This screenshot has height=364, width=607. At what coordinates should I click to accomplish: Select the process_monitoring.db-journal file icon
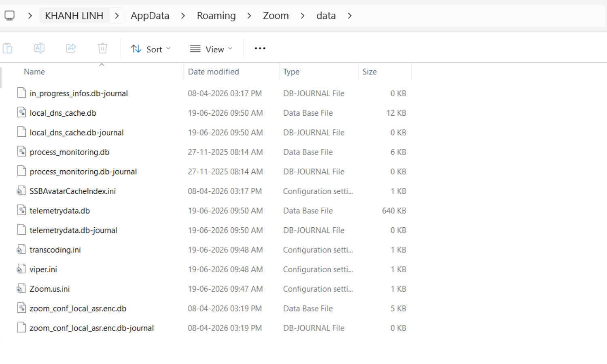pyautogui.click(x=22, y=171)
